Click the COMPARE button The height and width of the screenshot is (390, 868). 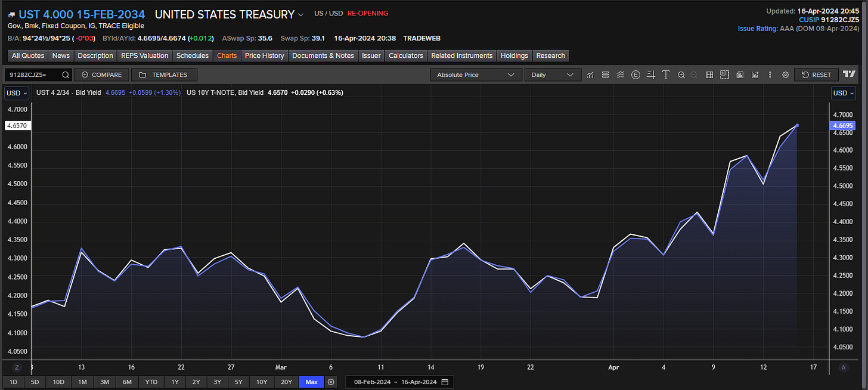point(101,75)
